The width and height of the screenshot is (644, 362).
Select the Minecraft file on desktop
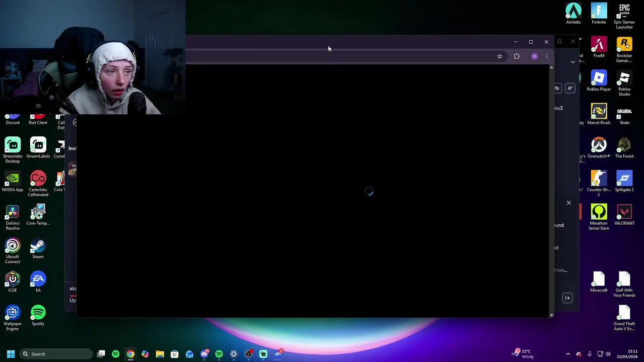coord(599,282)
